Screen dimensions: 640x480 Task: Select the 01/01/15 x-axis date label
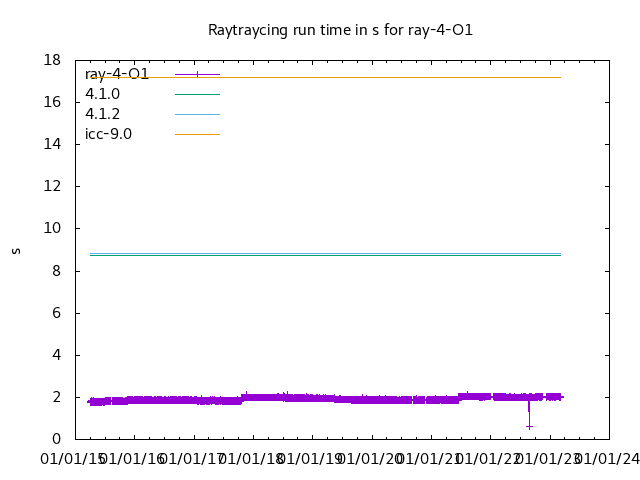(x=73, y=458)
